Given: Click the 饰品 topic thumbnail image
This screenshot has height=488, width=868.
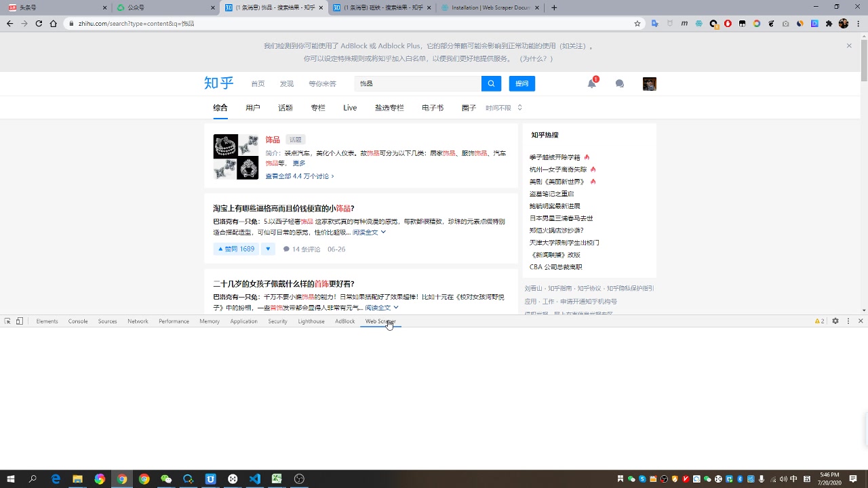Looking at the screenshot, I should [236, 157].
